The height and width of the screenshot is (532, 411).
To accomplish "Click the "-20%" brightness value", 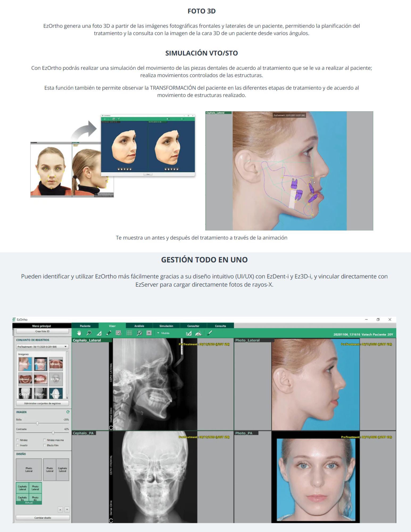I will click(66, 419).
